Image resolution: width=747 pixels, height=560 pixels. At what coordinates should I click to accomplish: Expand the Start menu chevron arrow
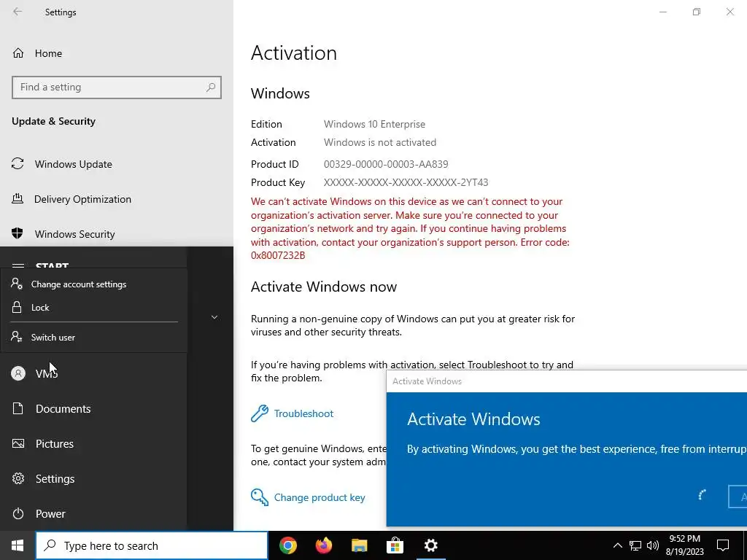214,317
